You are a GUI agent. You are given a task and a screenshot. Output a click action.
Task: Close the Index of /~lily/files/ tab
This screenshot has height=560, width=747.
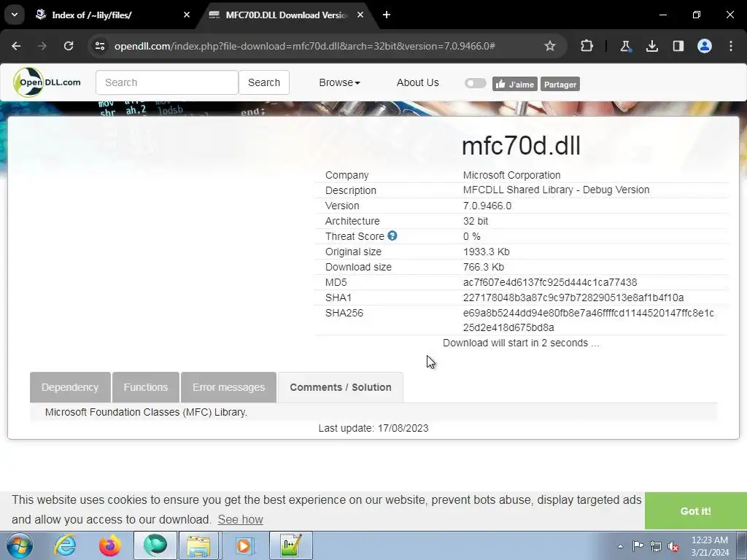[x=187, y=15]
